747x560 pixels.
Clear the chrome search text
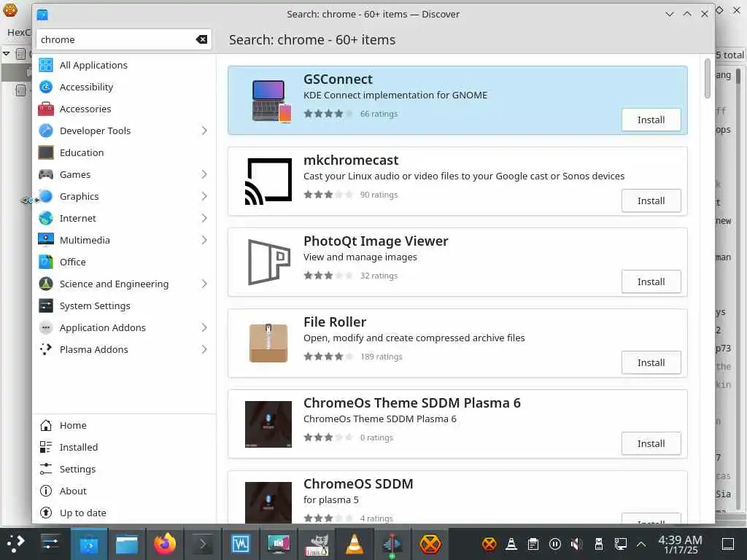pos(201,39)
